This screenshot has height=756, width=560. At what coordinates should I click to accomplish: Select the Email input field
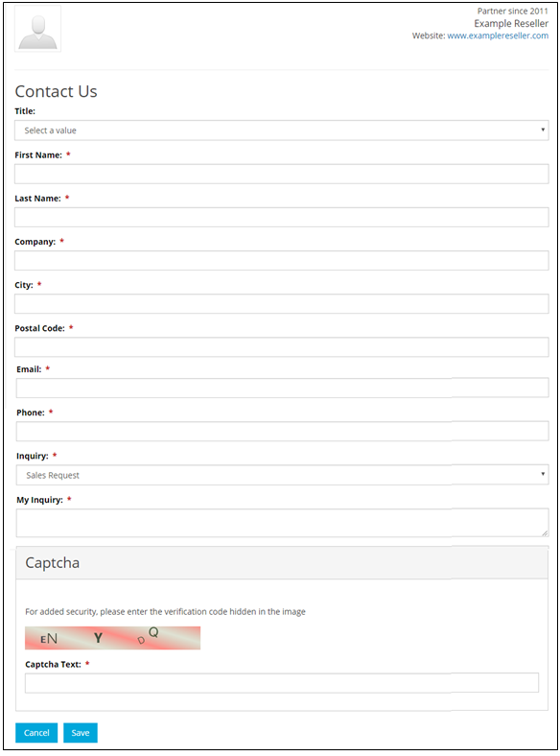282,389
